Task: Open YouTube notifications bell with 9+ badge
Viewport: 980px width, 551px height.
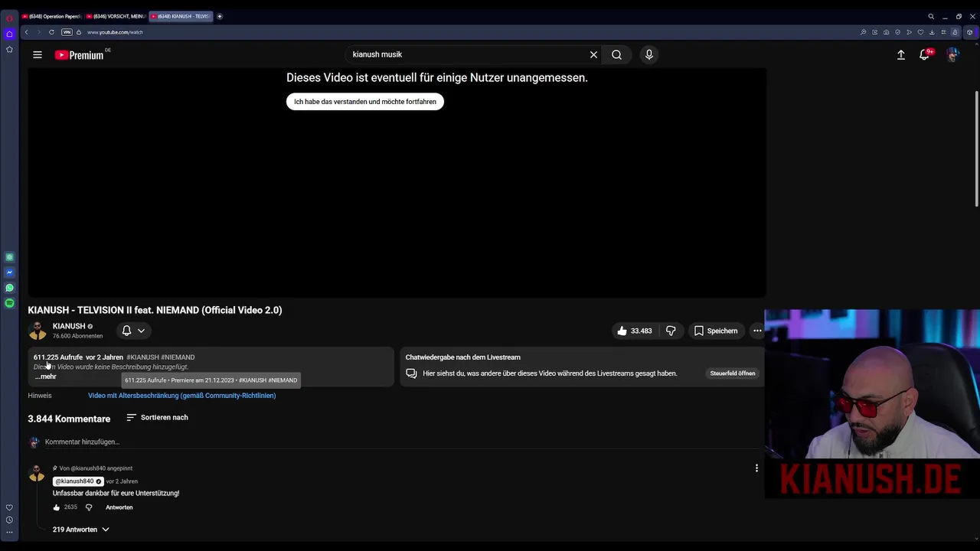Action: [925, 54]
